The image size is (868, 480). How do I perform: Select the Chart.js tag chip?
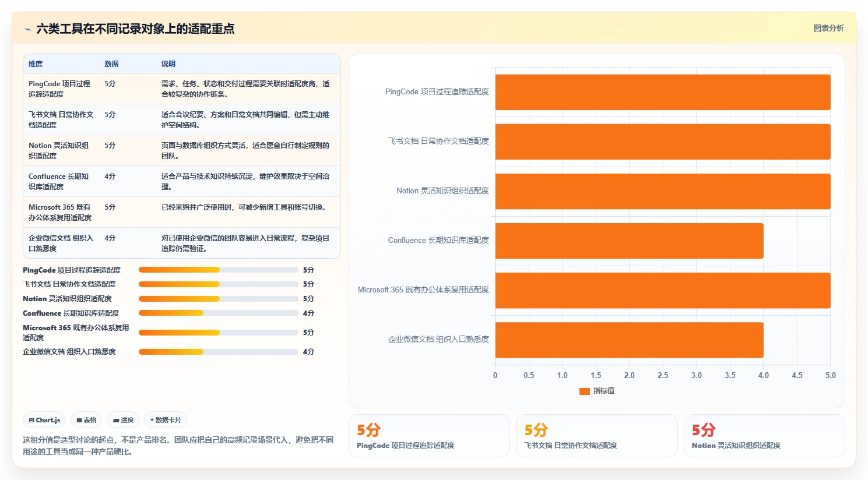coord(45,420)
